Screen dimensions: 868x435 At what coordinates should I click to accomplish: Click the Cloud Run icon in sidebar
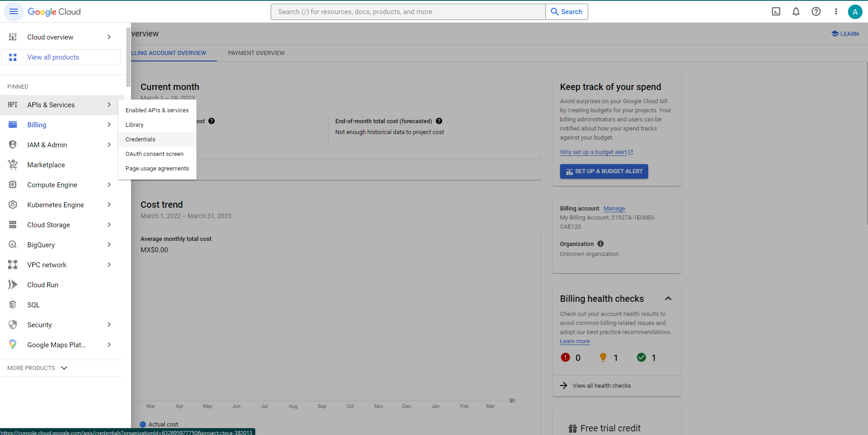pyautogui.click(x=13, y=285)
